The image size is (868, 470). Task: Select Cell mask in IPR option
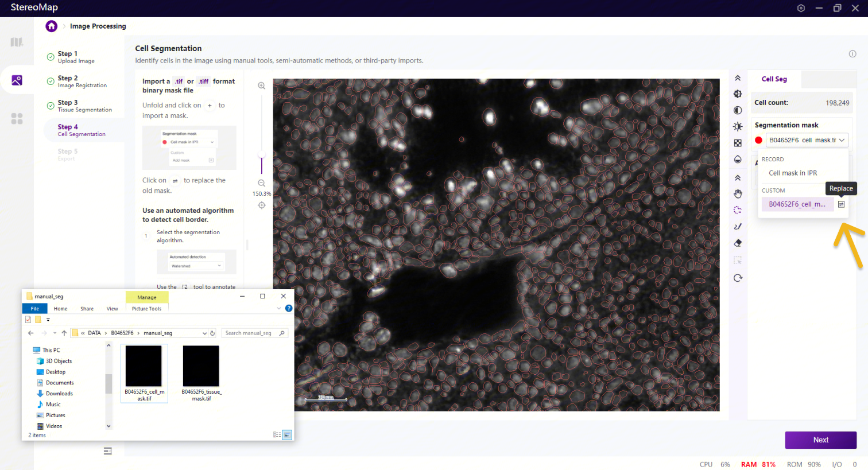[x=793, y=173]
